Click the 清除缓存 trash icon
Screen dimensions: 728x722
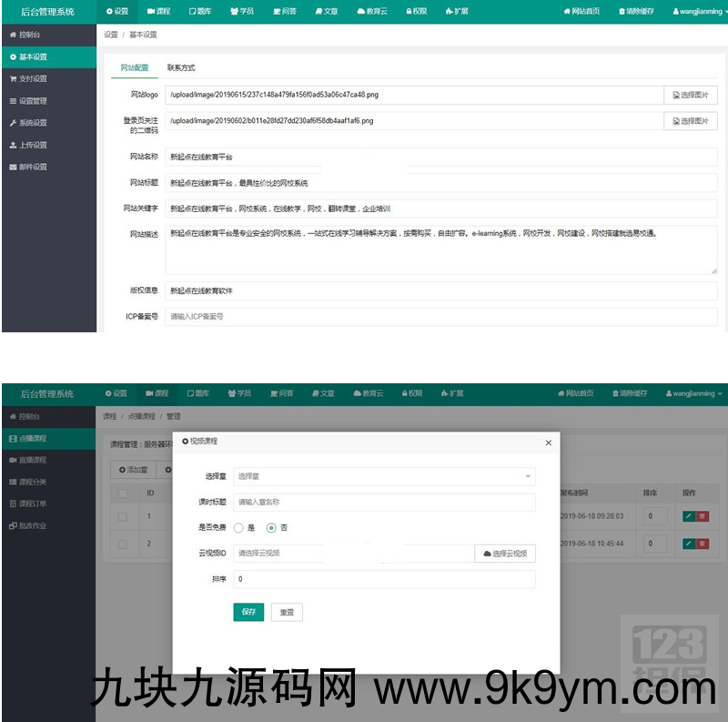(x=622, y=11)
